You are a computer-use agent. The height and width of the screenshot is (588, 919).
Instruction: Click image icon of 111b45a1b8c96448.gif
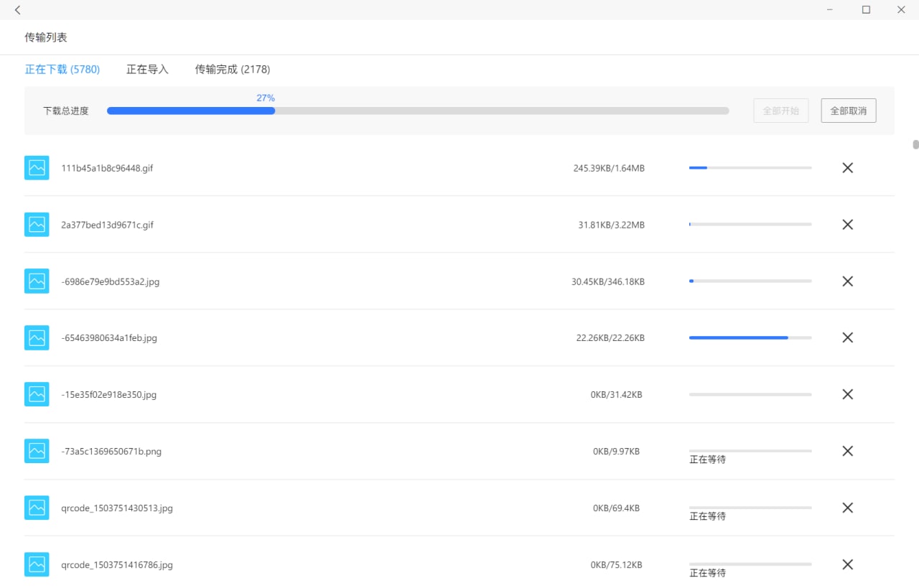(37, 168)
